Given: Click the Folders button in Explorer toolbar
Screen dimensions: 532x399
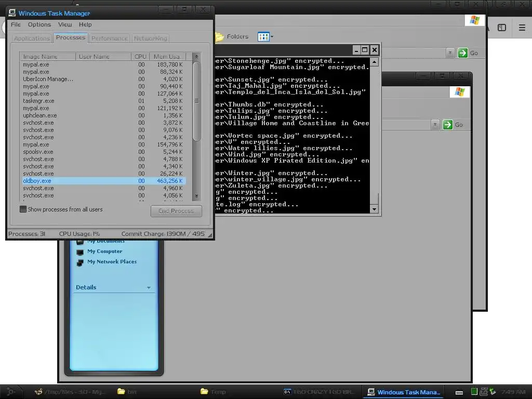Looking at the screenshot, I should coord(232,36).
